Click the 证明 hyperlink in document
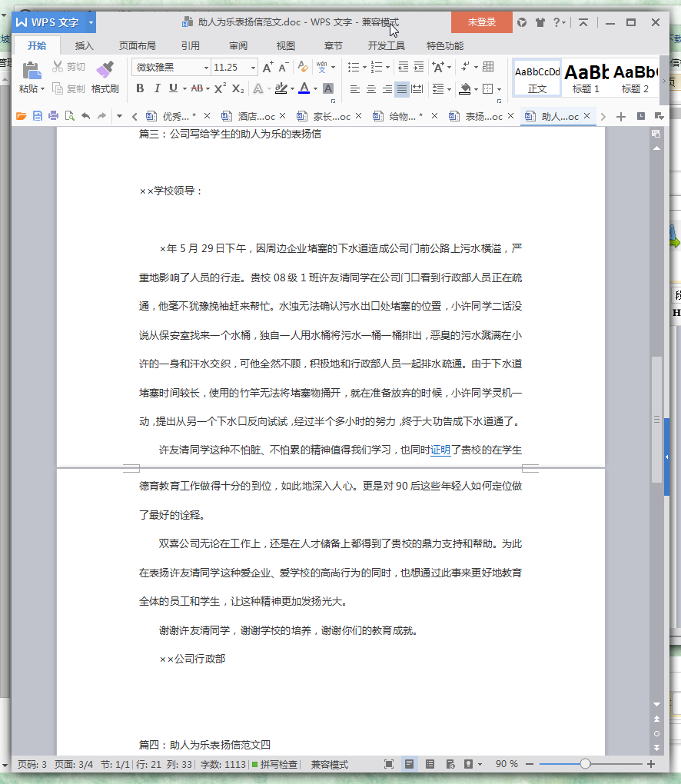This screenshot has height=784, width=681. [x=440, y=450]
